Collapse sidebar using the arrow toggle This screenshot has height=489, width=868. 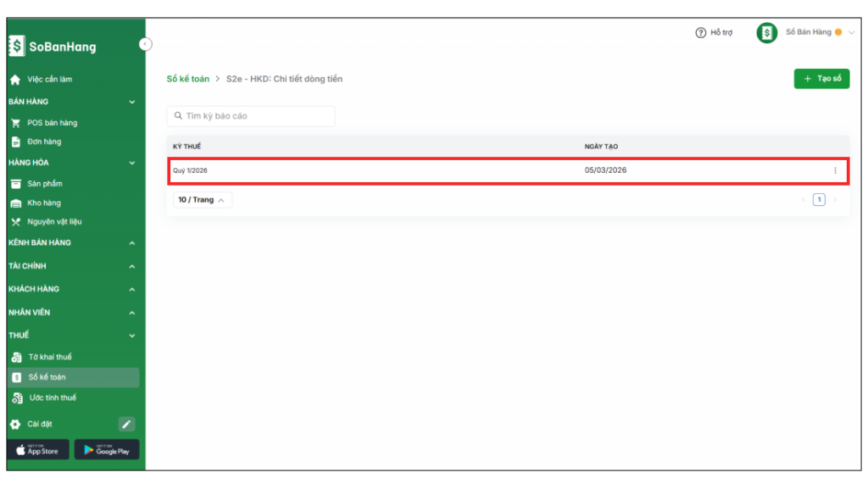click(x=145, y=44)
